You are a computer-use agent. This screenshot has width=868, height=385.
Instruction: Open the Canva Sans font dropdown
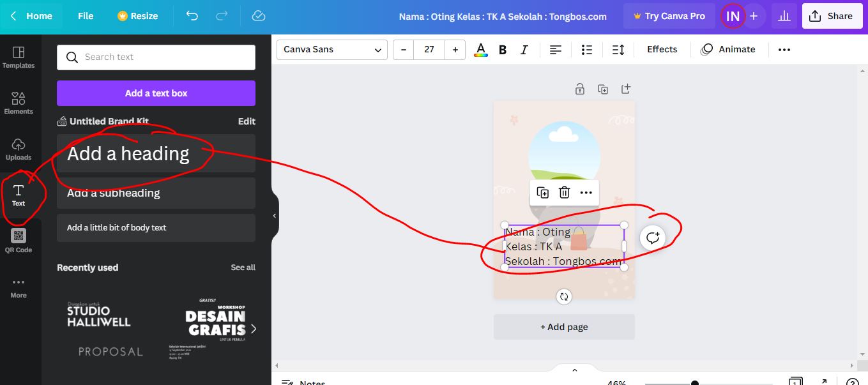tap(331, 49)
